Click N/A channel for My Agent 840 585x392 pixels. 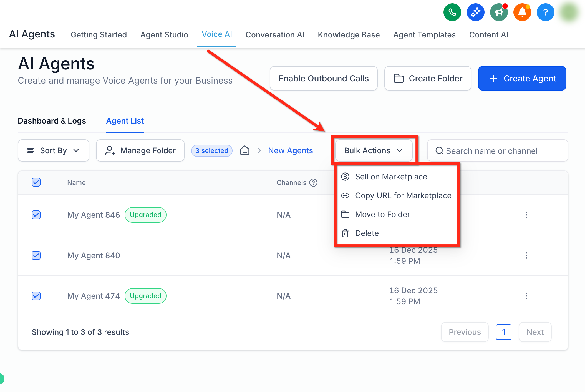click(x=284, y=255)
